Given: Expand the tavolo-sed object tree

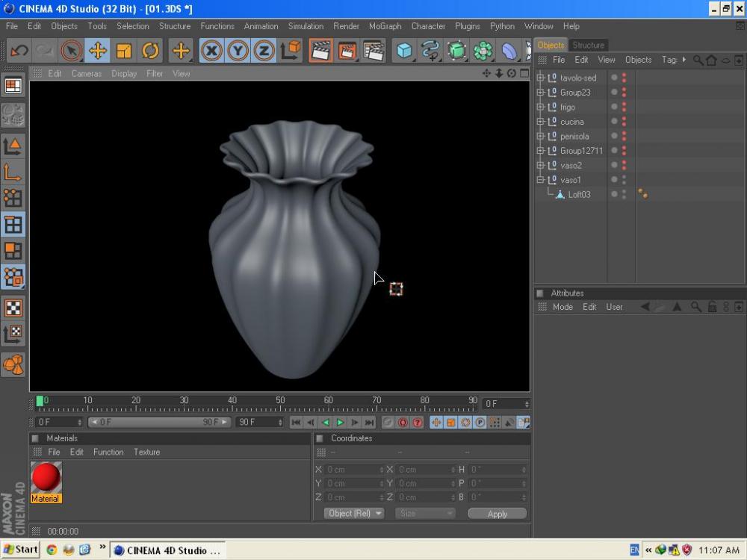Looking at the screenshot, I should point(541,78).
